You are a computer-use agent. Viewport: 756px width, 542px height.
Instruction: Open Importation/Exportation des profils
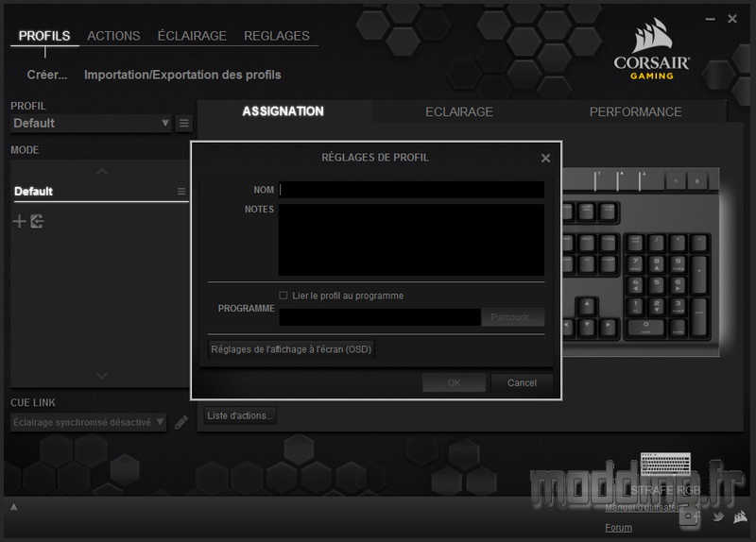click(x=182, y=75)
